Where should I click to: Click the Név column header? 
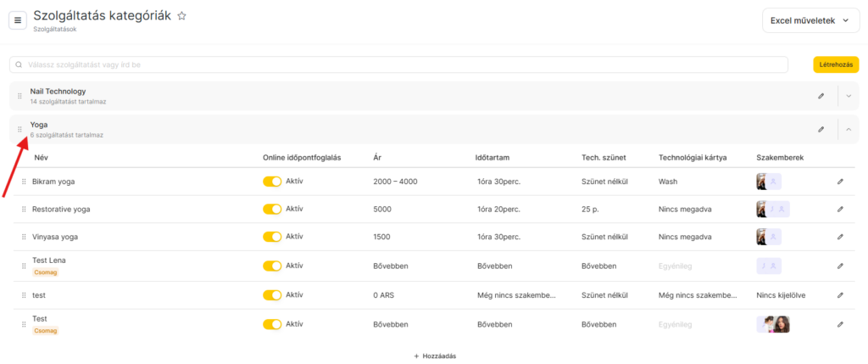(42, 157)
